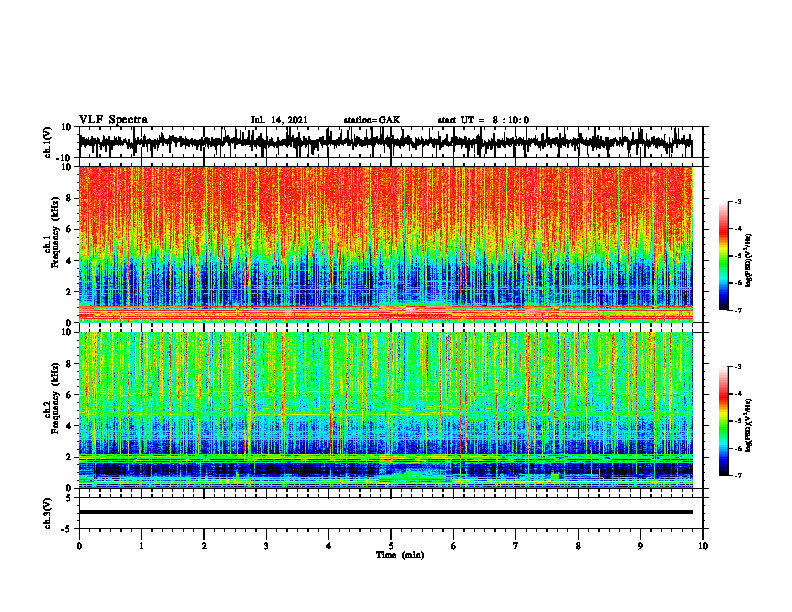Viewport: 792px width, 612px height.
Task: Click the "5" tick on ch.3(V) axis
Action: (x=70, y=498)
